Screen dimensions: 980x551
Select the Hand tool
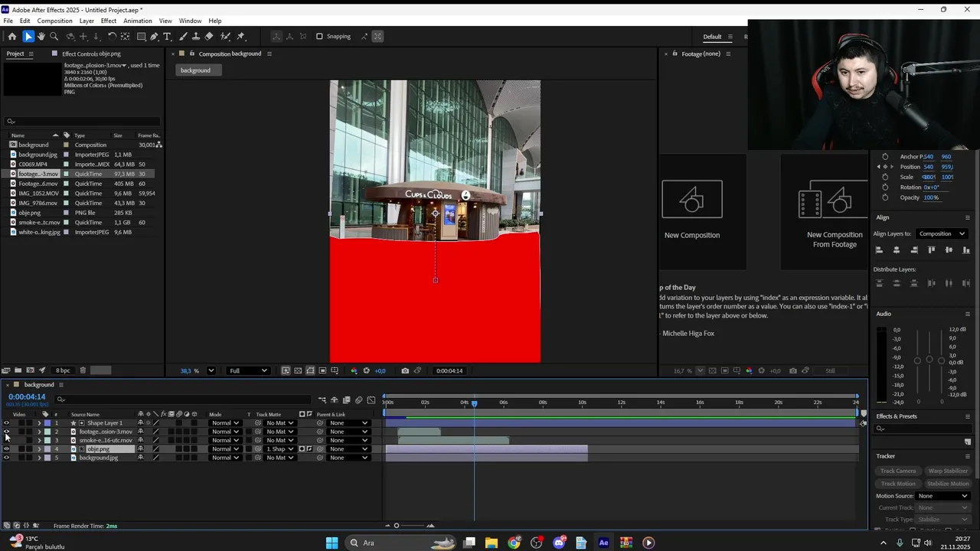(41, 36)
